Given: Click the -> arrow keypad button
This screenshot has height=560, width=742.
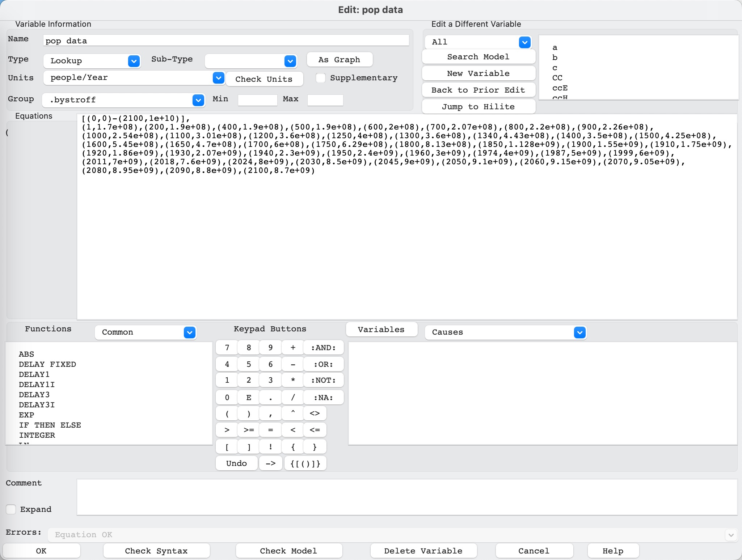Looking at the screenshot, I should click(x=270, y=463).
